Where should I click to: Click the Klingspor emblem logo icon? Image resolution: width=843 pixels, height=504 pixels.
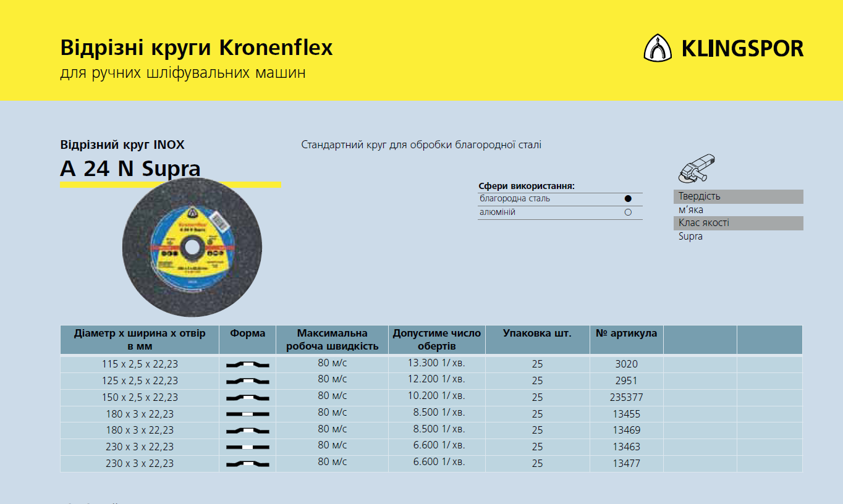[659, 48]
